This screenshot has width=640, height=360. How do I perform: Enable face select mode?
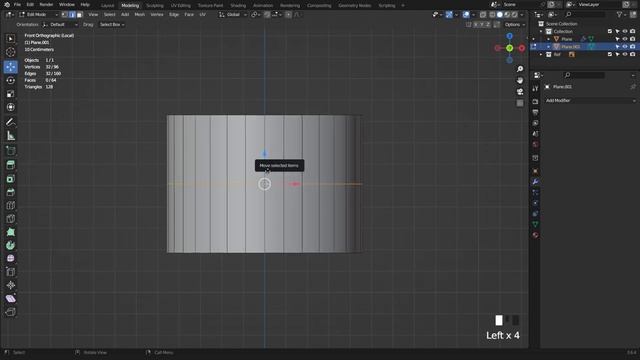80,15
